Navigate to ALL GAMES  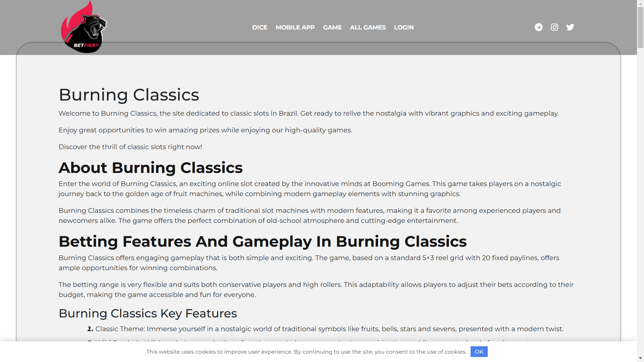[x=367, y=27]
